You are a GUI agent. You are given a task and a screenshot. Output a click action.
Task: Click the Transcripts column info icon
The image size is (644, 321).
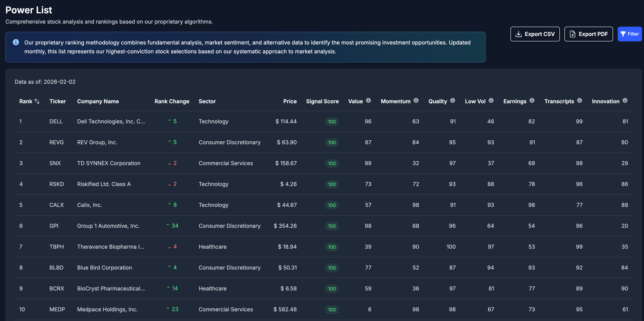click(580, 100)
